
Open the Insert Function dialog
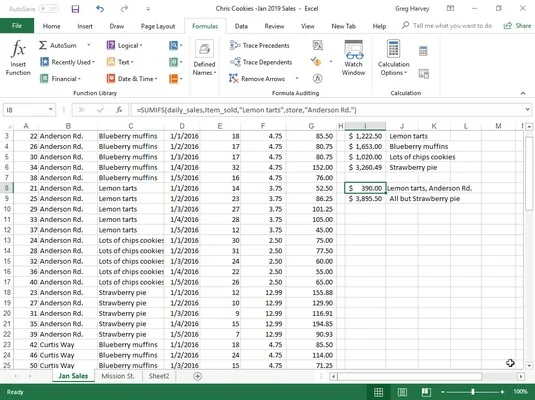(x=18, y=57)
